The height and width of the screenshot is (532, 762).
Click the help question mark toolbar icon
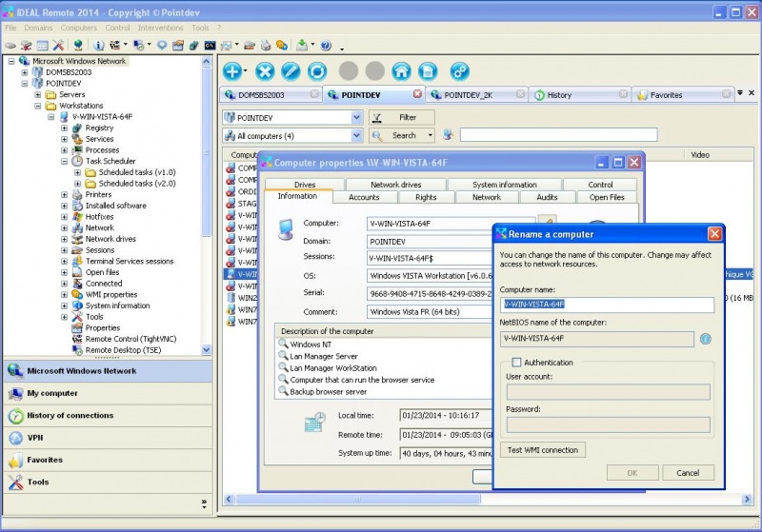(x=326, y=46)
